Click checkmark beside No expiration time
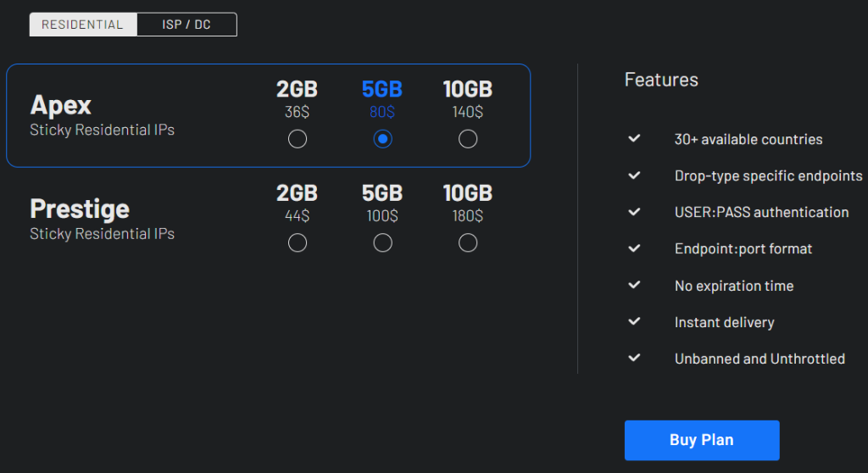 pos(634,285)
